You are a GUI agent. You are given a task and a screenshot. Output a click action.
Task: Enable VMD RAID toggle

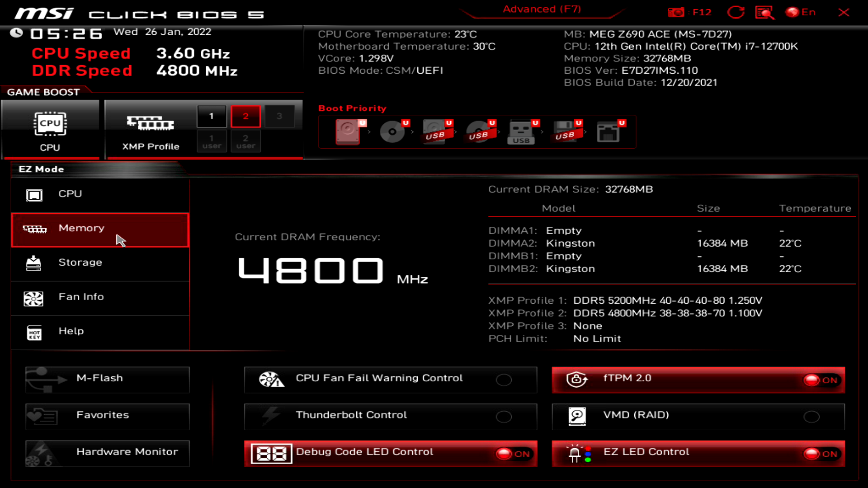(x=811, y=416)
